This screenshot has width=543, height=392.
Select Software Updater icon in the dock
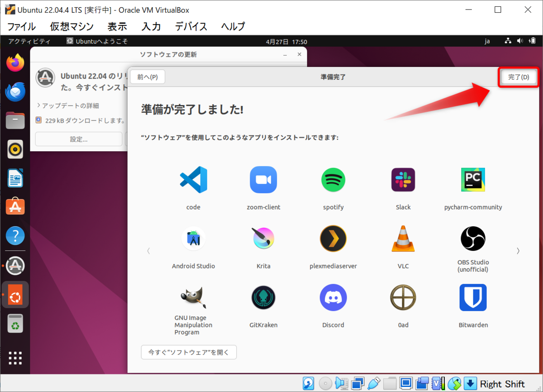[x=15, y=266]
